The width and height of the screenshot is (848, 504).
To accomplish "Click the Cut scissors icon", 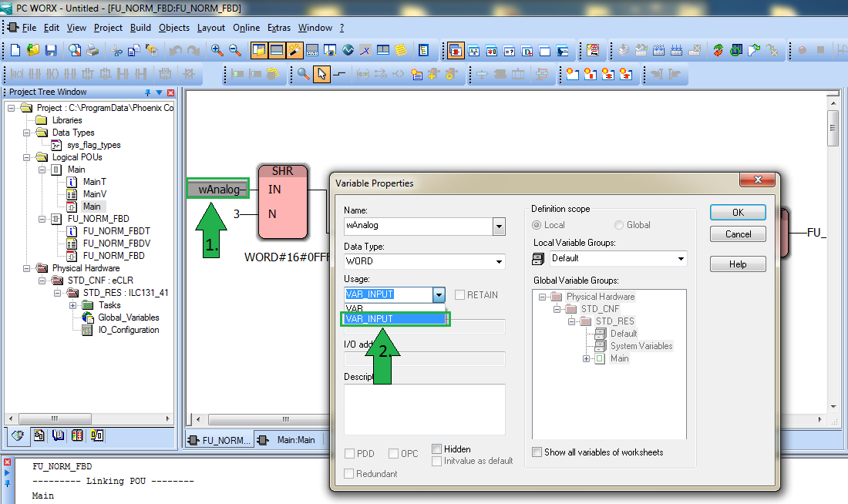I will pyautogui.click(x=117, y=51).
